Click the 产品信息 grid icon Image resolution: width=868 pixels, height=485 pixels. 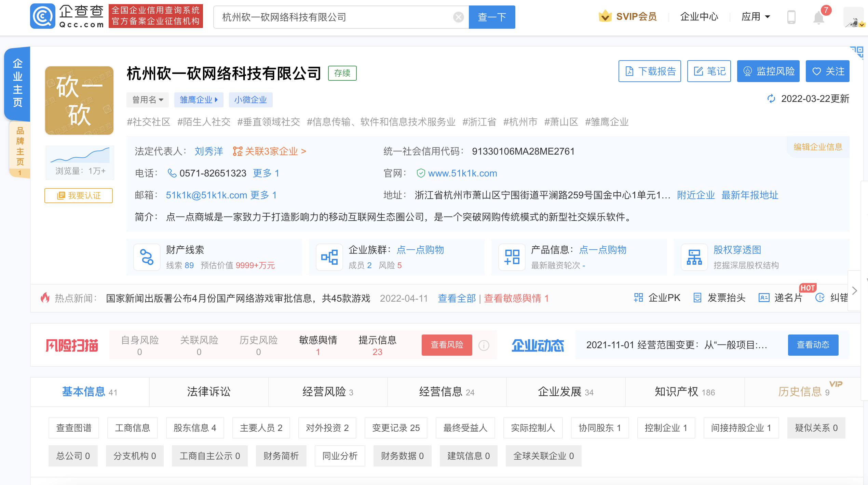pyautogui.click(x=512, y=257)
